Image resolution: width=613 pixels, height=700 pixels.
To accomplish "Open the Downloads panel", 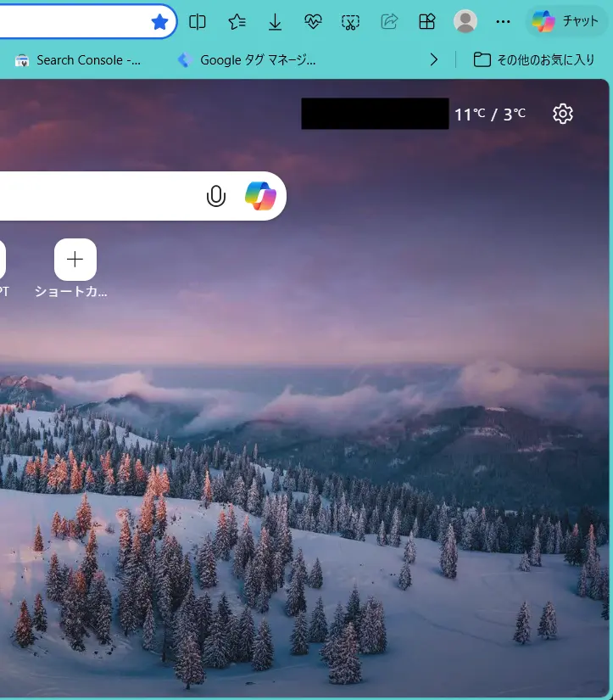I will click(275, 22).
